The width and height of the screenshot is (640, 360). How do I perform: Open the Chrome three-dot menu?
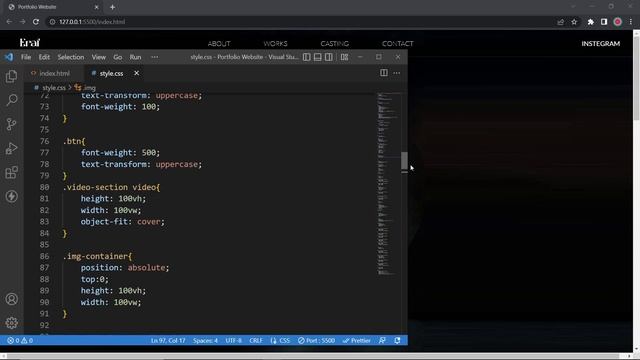[x=631, y=22]
